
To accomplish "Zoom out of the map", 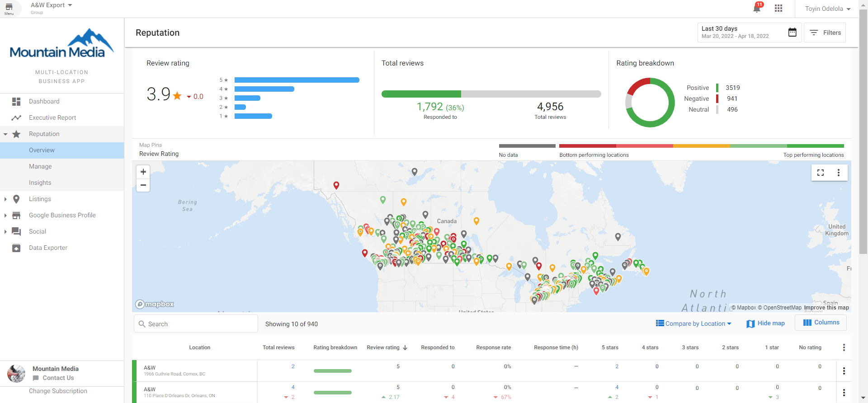I will coord(143,185).
